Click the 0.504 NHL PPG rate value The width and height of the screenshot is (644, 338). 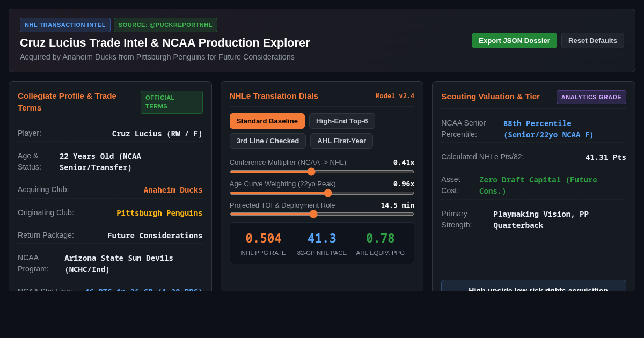click(x=264, y=238)
